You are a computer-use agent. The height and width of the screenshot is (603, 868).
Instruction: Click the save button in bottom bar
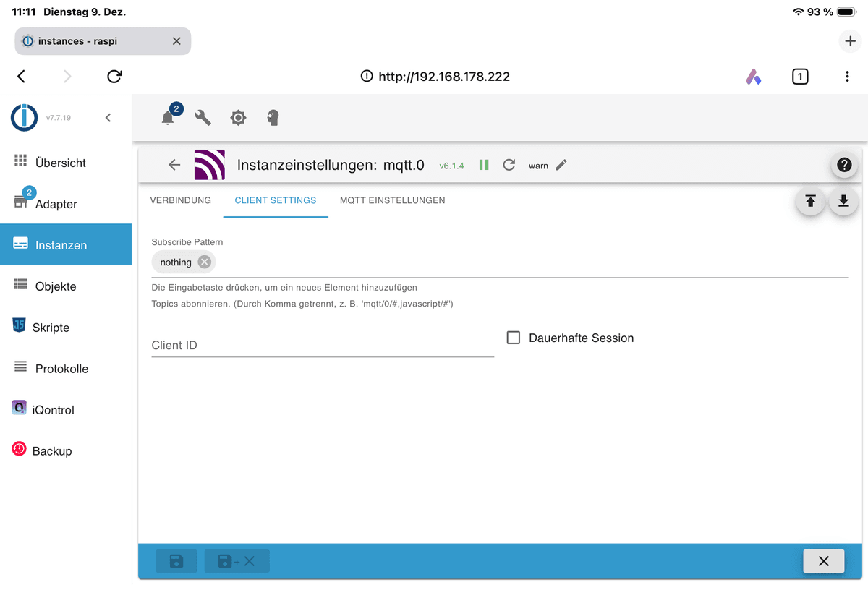click(176, 561)
